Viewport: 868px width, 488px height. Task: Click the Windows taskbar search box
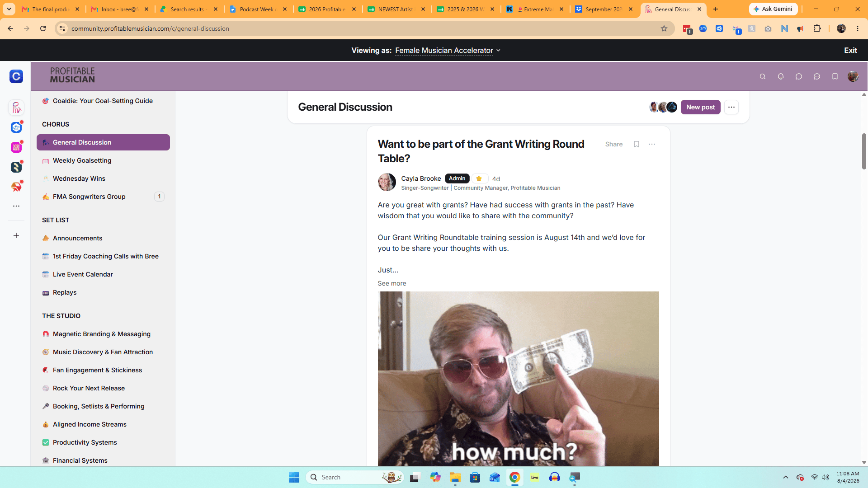(355, 477)
